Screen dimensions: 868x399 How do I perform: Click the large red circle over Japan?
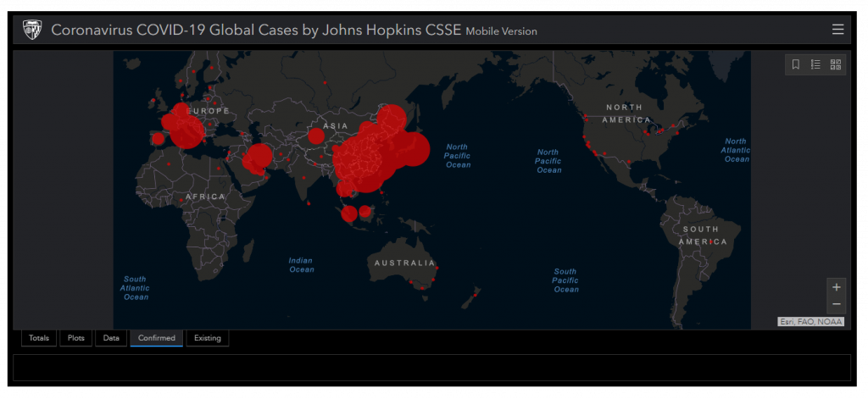(411, 149)
